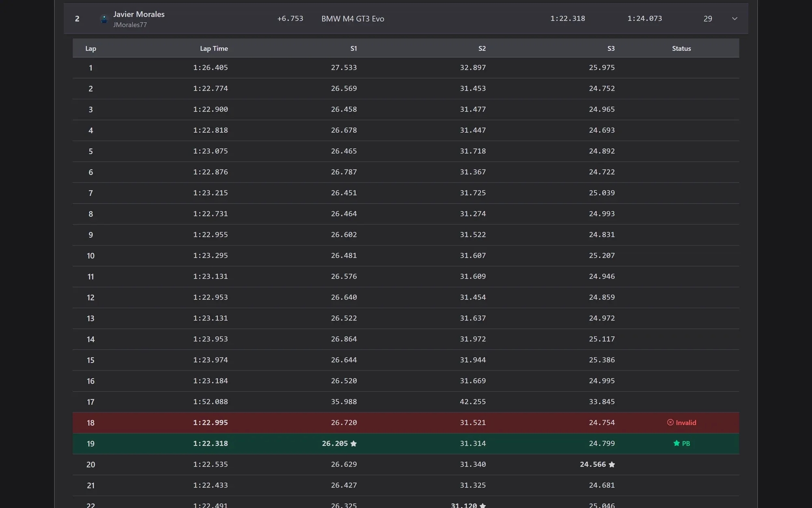The image size is (812, 508).
Task: Select lap time 1:23.974
Action: tap(210, 360)
